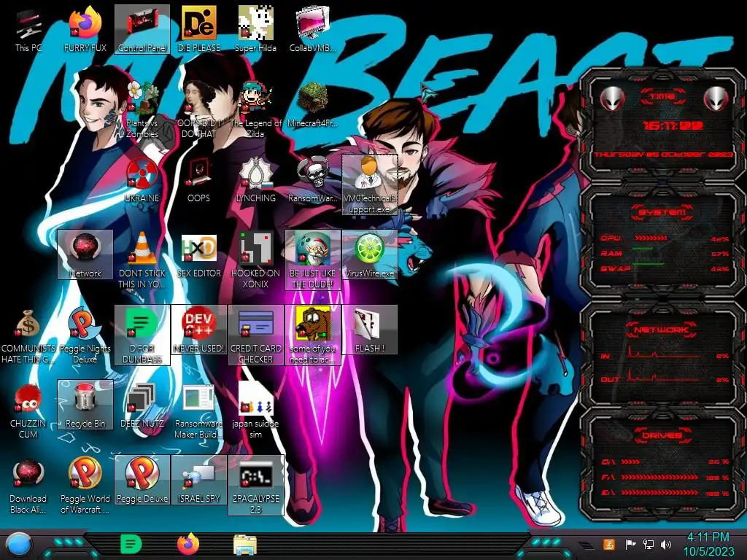Image resolution: width=747 pixels, height=560 pixels.
Task: Select the OOPS desktop icon
Action: [x=198, y=180]
